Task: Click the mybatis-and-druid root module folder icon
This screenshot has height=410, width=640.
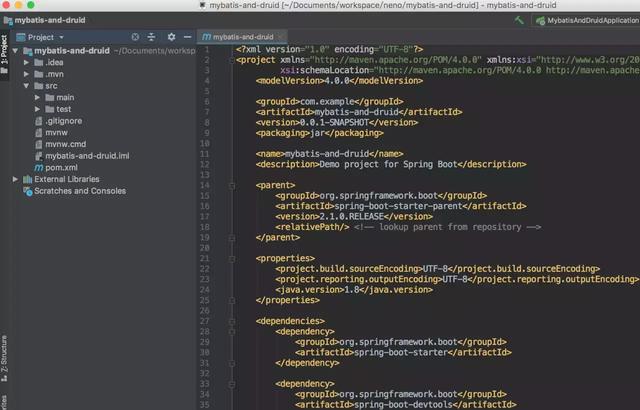Action: (28, 51)
